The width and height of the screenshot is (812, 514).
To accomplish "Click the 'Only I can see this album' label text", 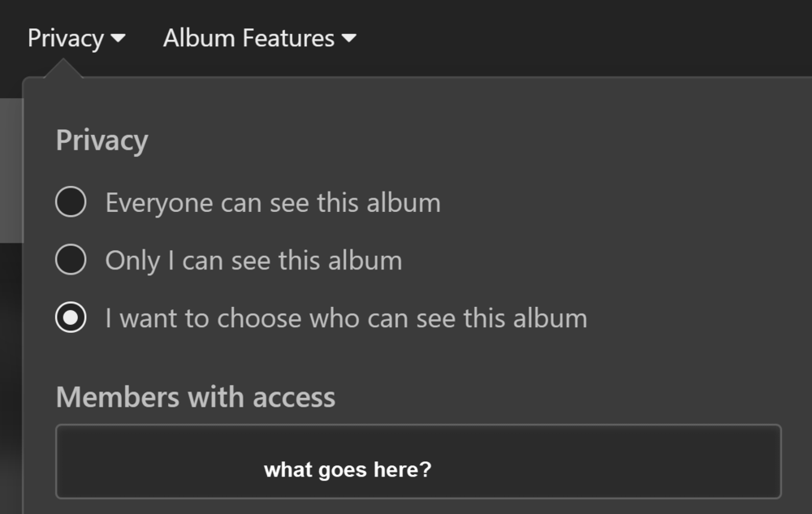I will [253, 261].
